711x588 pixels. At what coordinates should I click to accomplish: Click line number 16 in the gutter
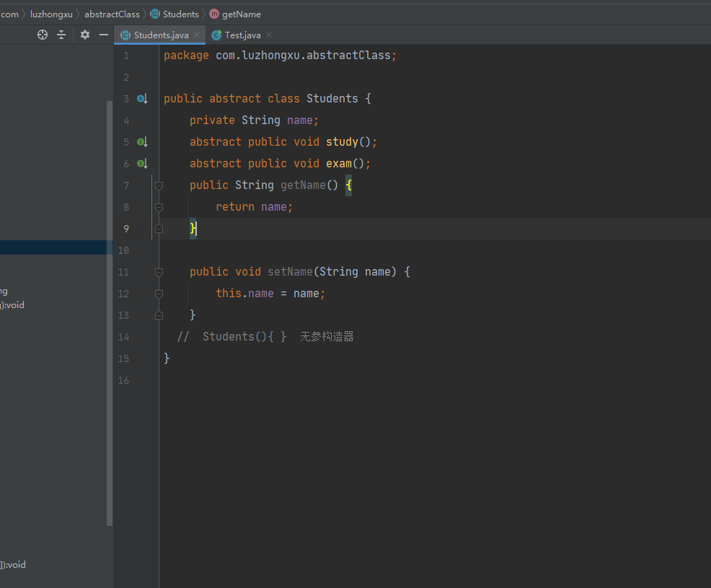coord(123,380)
